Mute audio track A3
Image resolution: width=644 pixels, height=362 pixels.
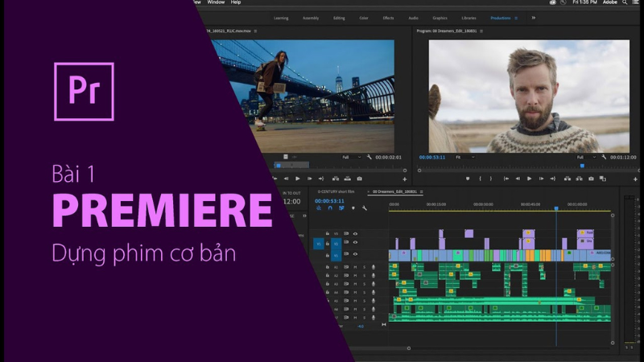point(355,284)
